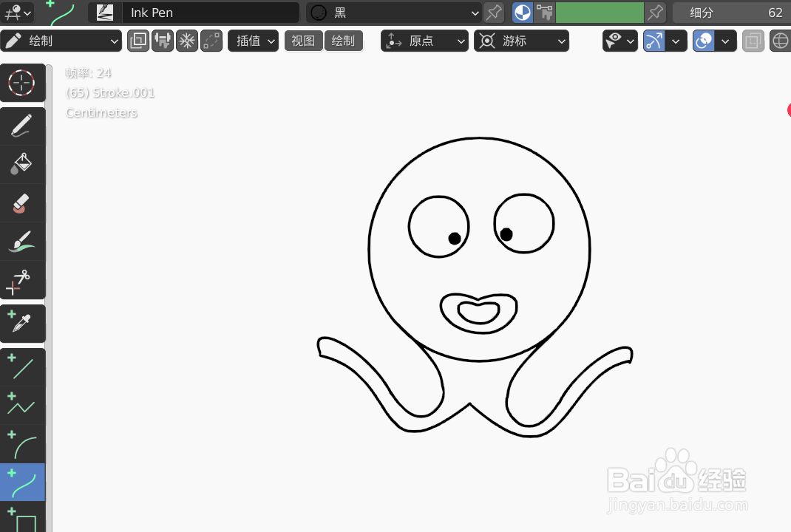The width and height of the screenshot is (791, 532).
Task: Expand the gizmo options arrow
Action: click(676, 41)
